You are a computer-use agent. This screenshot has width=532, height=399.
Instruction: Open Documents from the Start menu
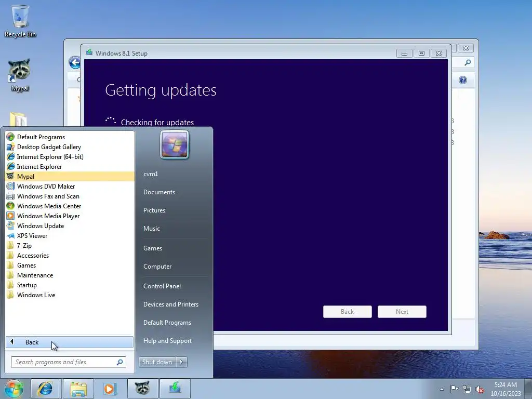[x=159, y=192]
